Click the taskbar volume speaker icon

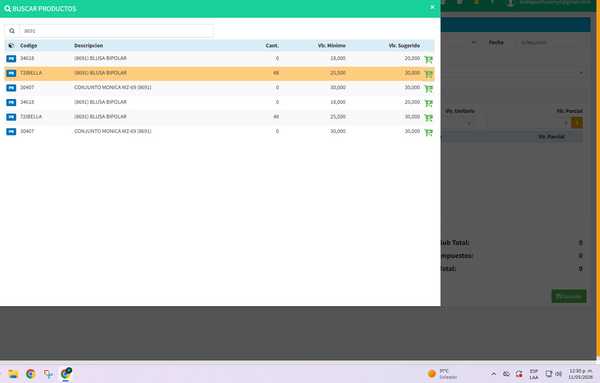pyautogui.click(x=558, y=374)
